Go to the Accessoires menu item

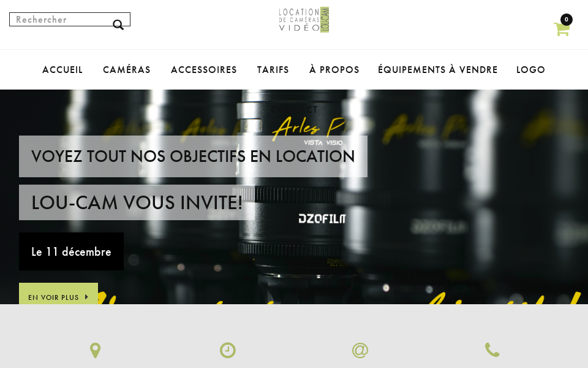click(204, 69)
